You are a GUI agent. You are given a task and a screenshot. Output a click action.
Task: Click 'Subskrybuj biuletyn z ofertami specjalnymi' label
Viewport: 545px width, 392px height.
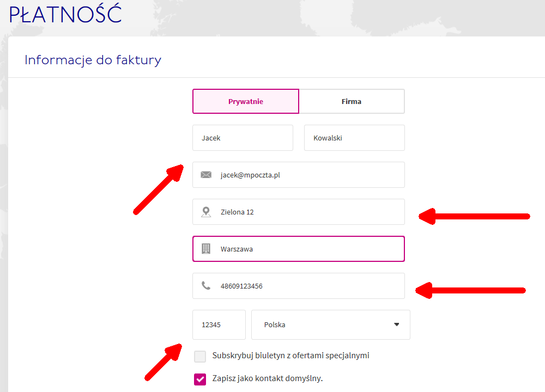point(291,356)
